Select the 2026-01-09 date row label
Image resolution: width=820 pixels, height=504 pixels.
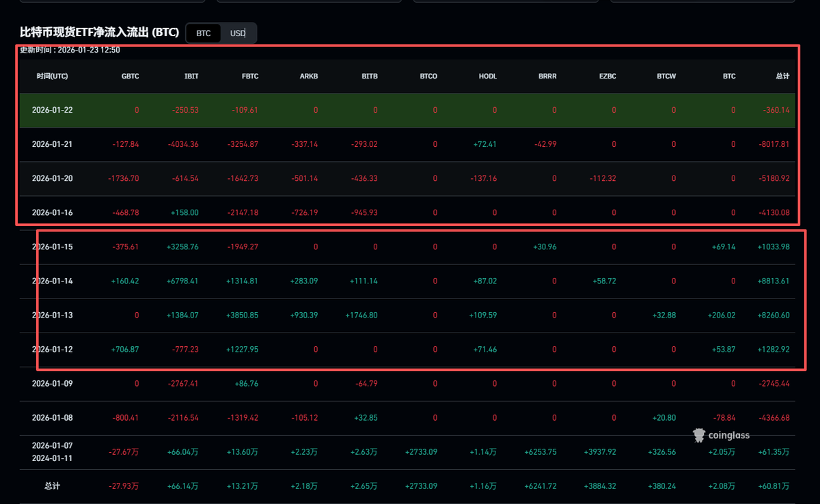click(x=52, y=383)
